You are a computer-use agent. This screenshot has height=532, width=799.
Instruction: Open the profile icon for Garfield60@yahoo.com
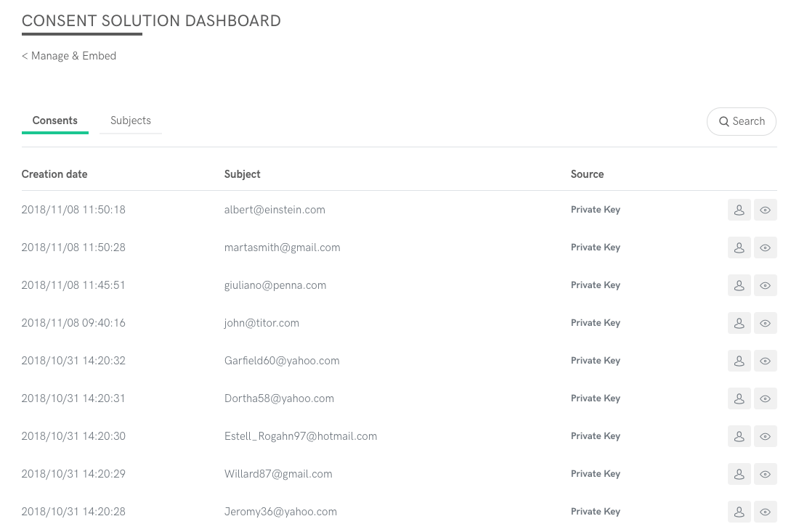[739, 361]
